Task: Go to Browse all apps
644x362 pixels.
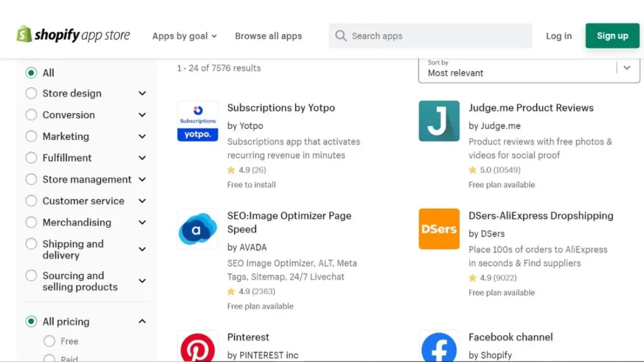Action: click(268, 36)
